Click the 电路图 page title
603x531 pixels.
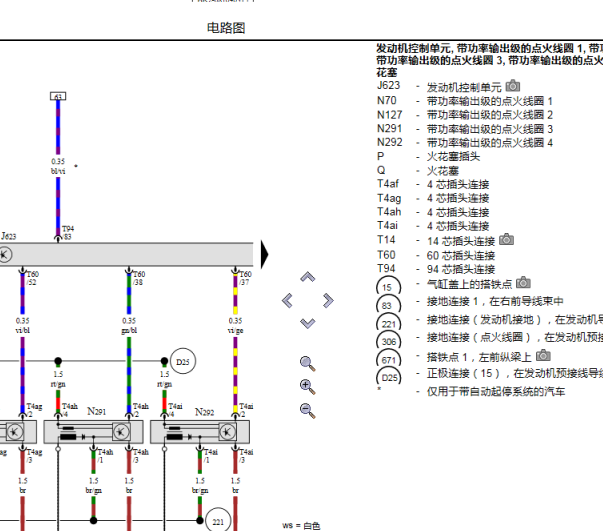[226, 28]
